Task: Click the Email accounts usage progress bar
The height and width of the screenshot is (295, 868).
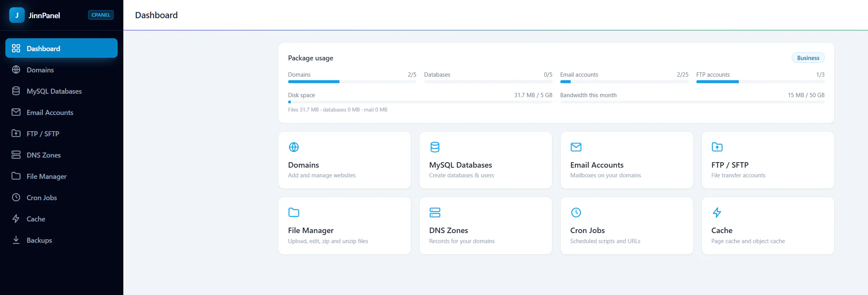Action: pos(624,82)
